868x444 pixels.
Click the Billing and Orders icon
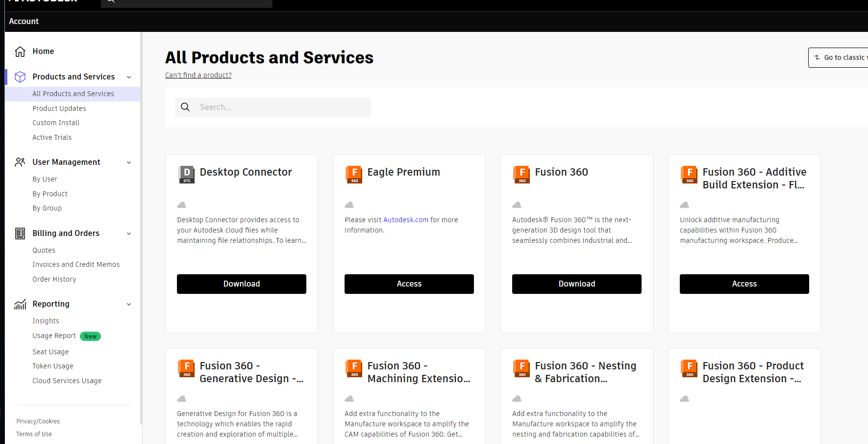(20, 234)
